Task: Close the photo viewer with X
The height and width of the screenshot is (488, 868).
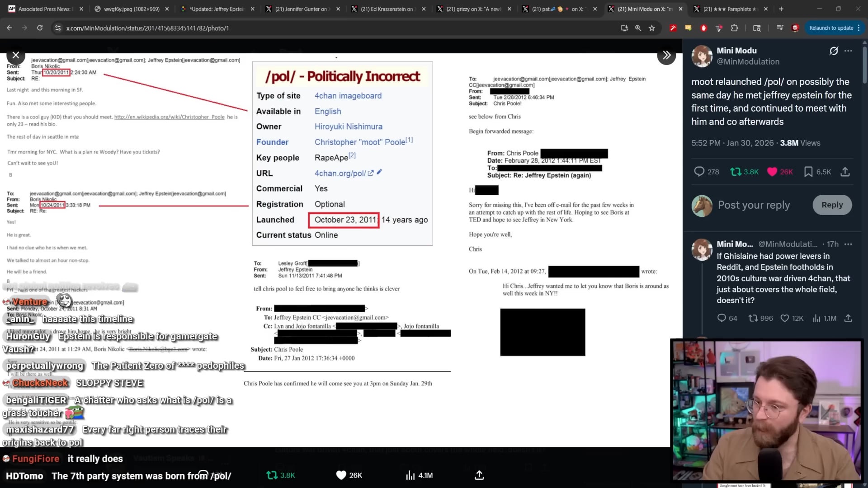Action: point(16,55)
